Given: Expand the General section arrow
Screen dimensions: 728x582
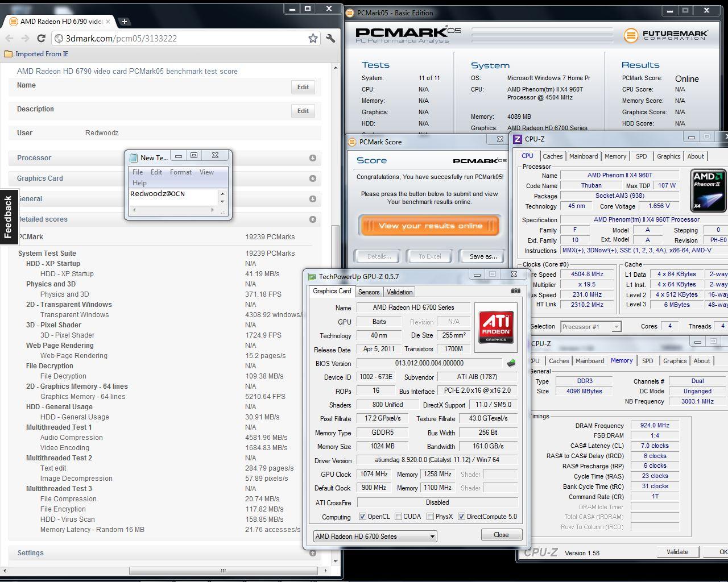Looking at the screenshot, I should pos(313,199).
